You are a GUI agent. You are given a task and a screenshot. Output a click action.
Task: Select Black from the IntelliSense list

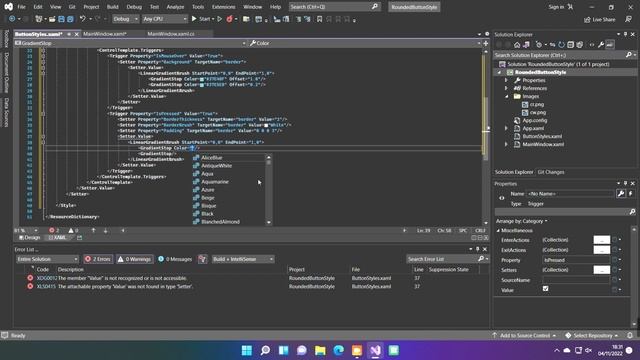207,213
